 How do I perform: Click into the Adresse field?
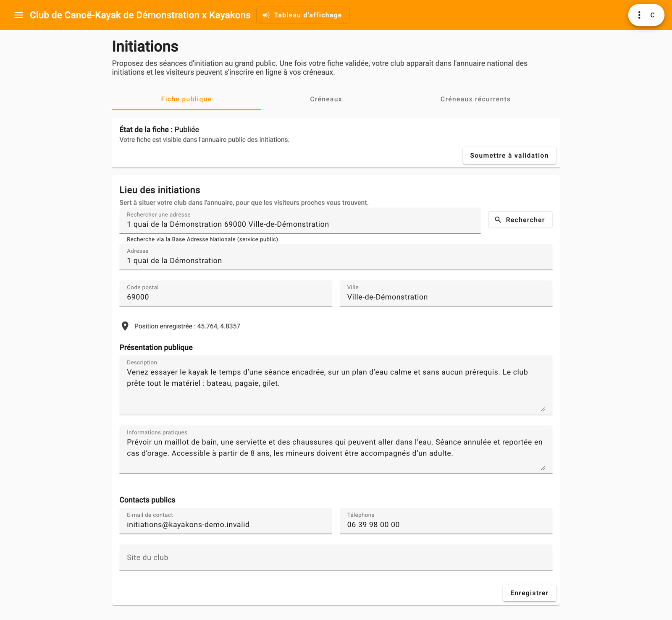click(336, 257)
